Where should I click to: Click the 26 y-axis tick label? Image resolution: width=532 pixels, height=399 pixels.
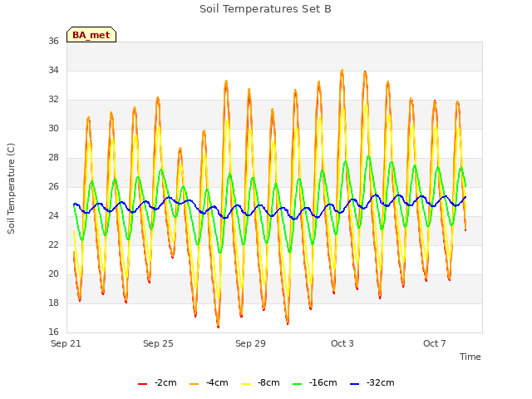click(53, 186)
